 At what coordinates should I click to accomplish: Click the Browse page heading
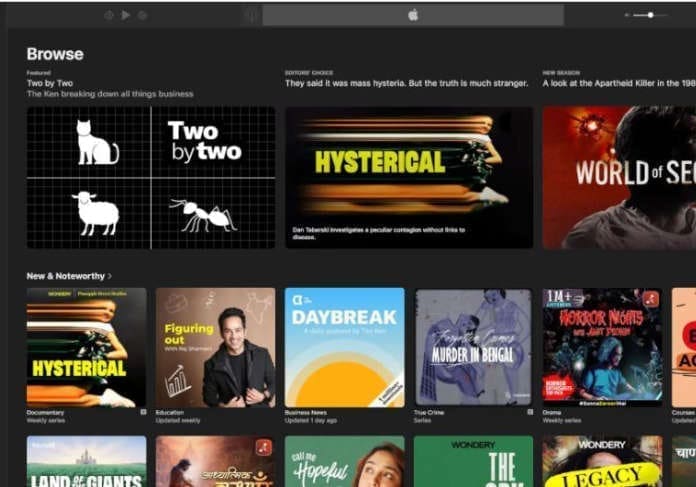(55, 54)
